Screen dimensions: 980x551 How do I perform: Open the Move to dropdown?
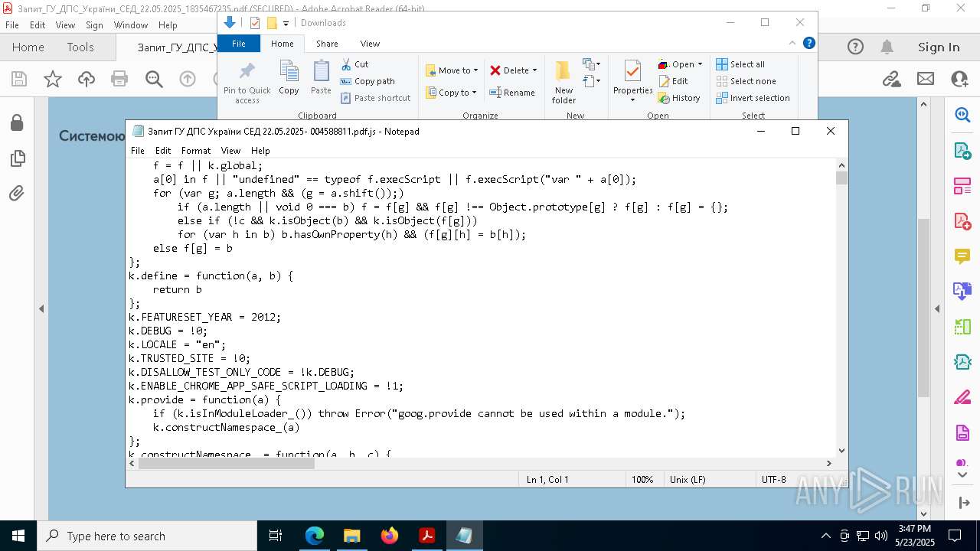[452, 70]
